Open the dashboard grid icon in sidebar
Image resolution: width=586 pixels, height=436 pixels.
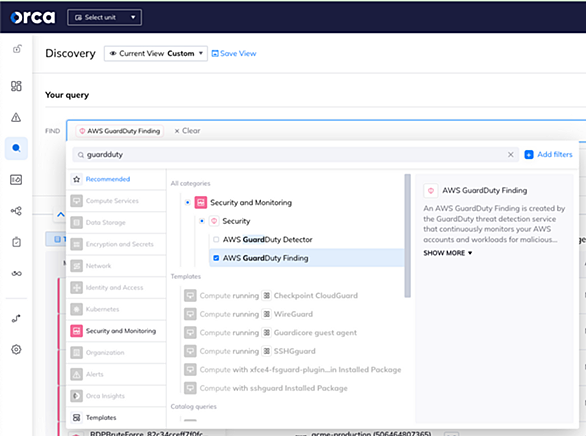tap(16, 86)
